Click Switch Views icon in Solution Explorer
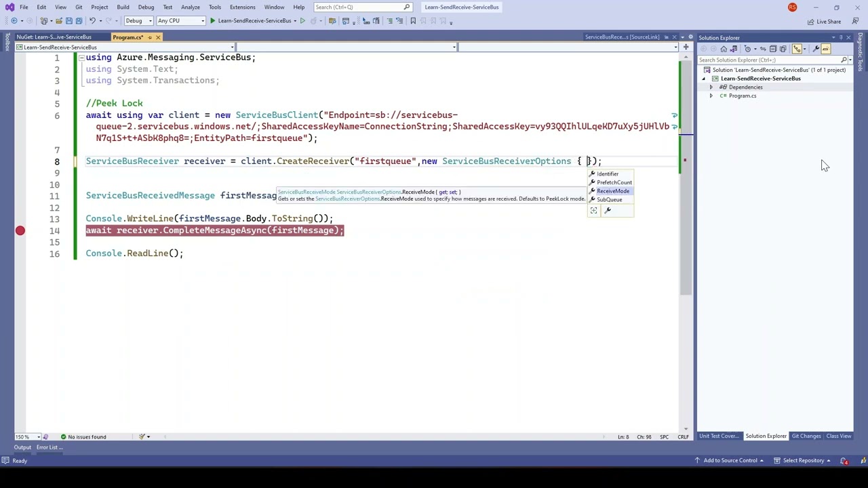This screenshot has height=488, width=868. coord(733,49)
